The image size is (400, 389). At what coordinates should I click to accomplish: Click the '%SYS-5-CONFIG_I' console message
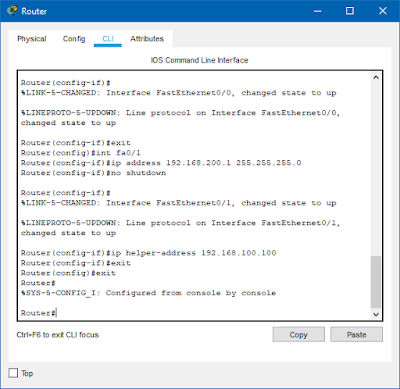tap(148, 293)
